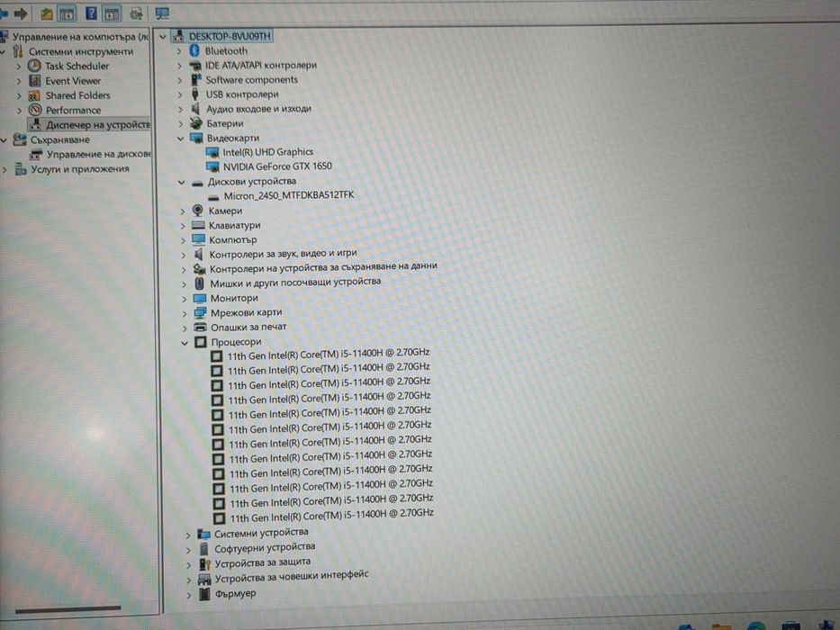Expand the USB контролери category
This screenshot has width=840, height=630.
pyautogui.click(x=179, y=94)
